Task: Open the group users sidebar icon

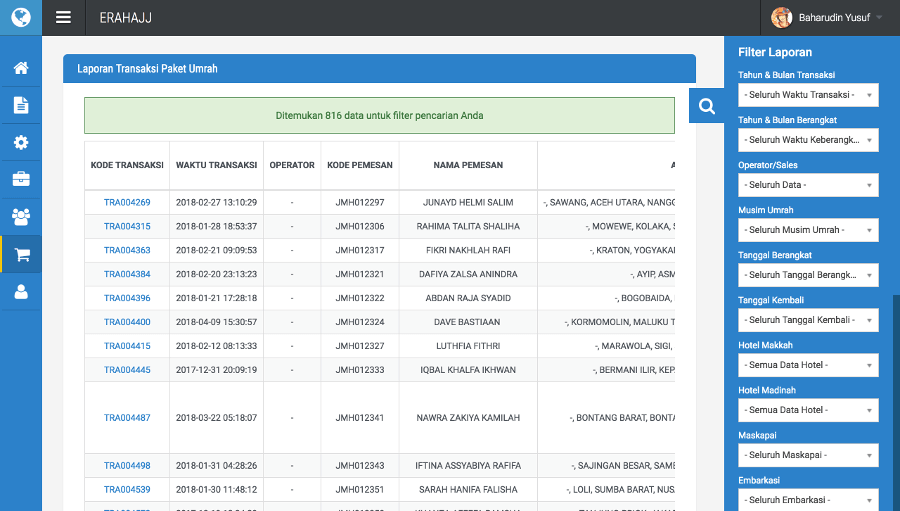Action: click(x=21, y=216)
